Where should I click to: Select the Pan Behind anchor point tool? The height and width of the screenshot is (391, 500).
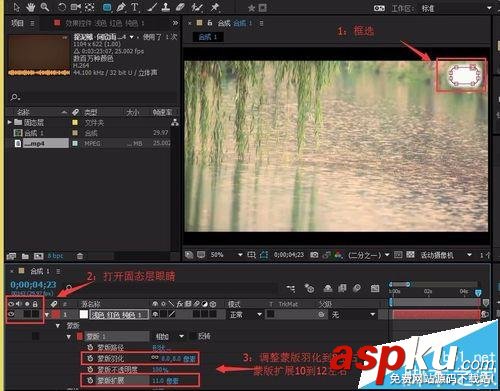pyautogui.click(x=90, y=7)
